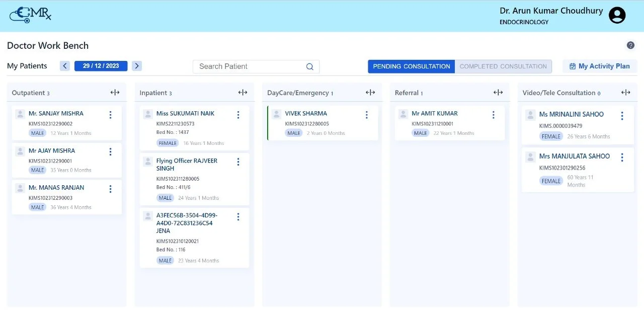Select patient name Mr. SANJAY MISHRA

pyautogui.click(x=56, y=113)
